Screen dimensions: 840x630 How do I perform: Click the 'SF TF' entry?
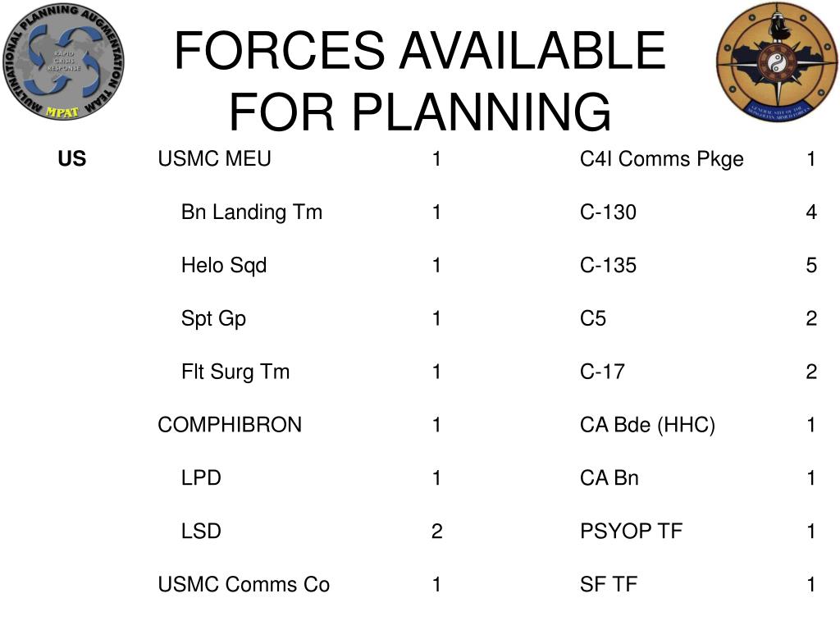[609, 584]
